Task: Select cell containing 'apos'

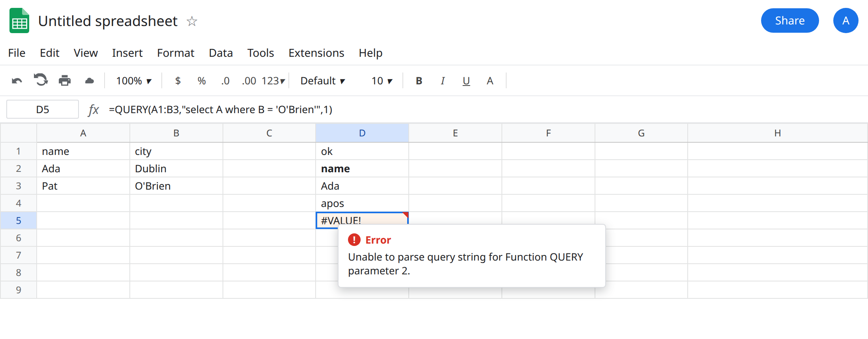Action: click(x=362, y=203)
